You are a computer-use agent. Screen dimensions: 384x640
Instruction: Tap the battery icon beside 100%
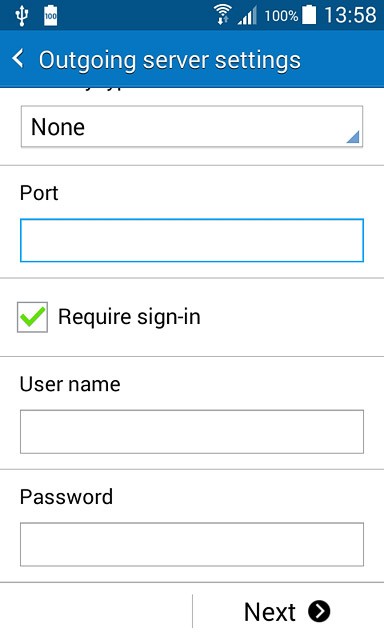click(309, 15)
